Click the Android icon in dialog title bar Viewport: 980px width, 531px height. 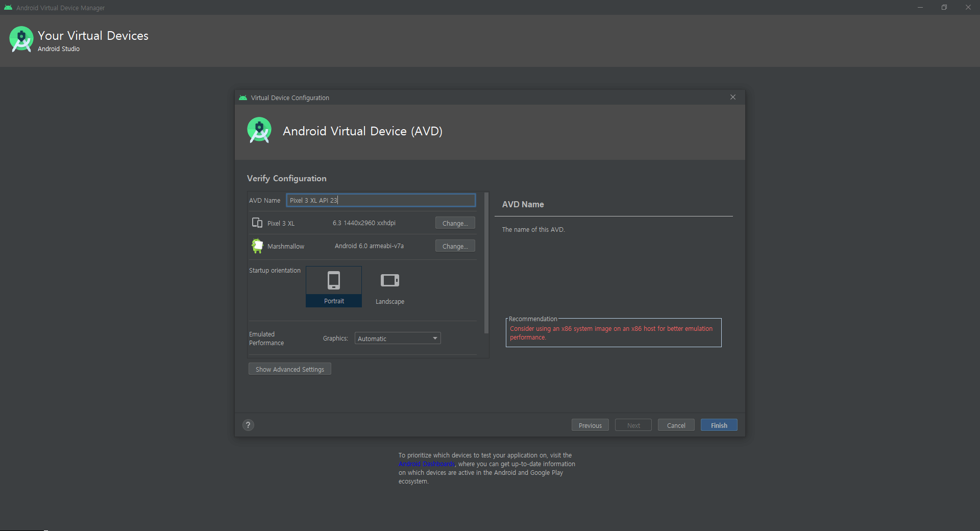coord(243,98)
